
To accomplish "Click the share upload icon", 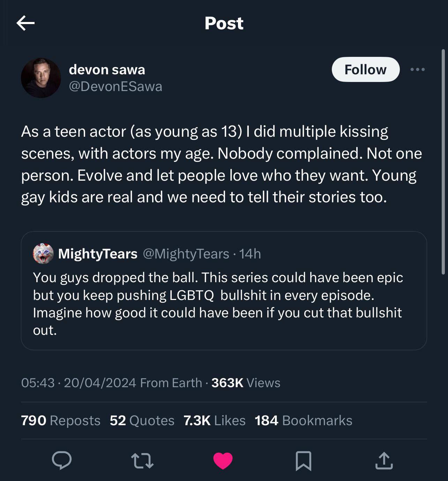I will 384,460.
